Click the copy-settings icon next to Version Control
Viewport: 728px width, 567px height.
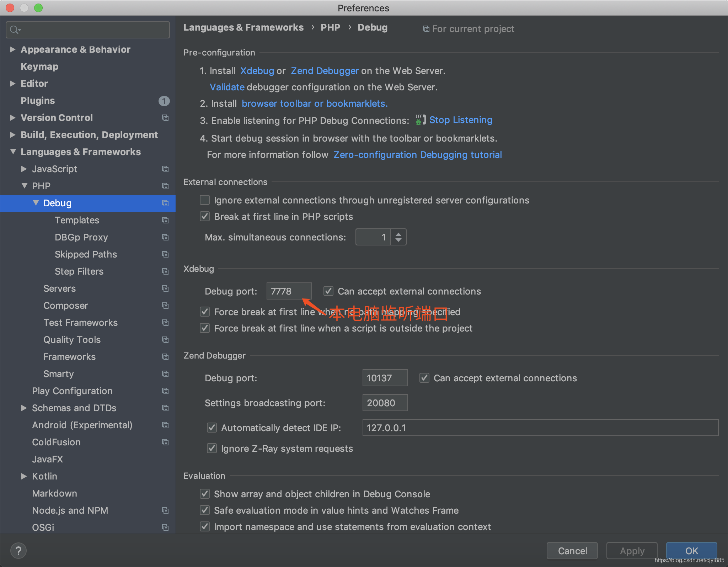pyautogui.click(x=165, y=118)
